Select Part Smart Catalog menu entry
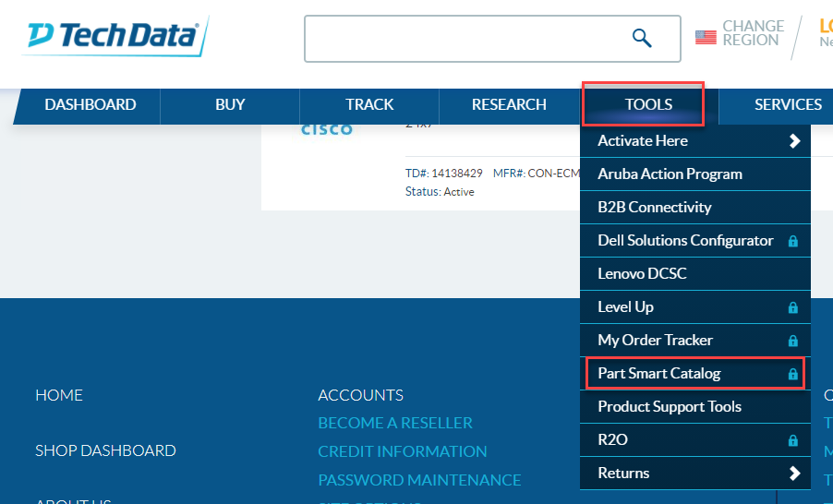Image resolution: width=833 pixels, height=504 pixels. click(694, 373)
